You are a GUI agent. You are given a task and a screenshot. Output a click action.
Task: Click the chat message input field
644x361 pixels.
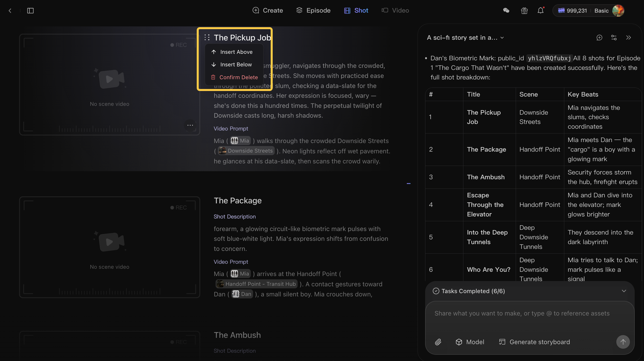530,318
